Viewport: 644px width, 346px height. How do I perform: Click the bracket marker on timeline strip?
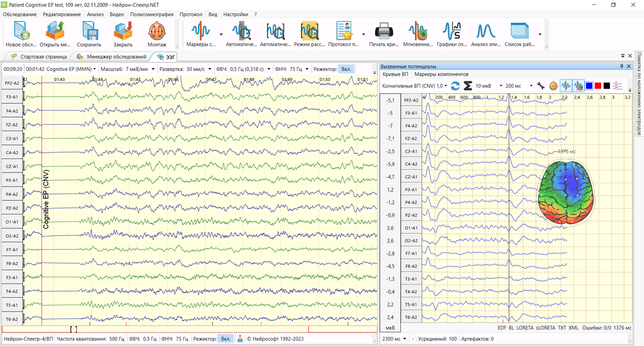pos(74,329)
